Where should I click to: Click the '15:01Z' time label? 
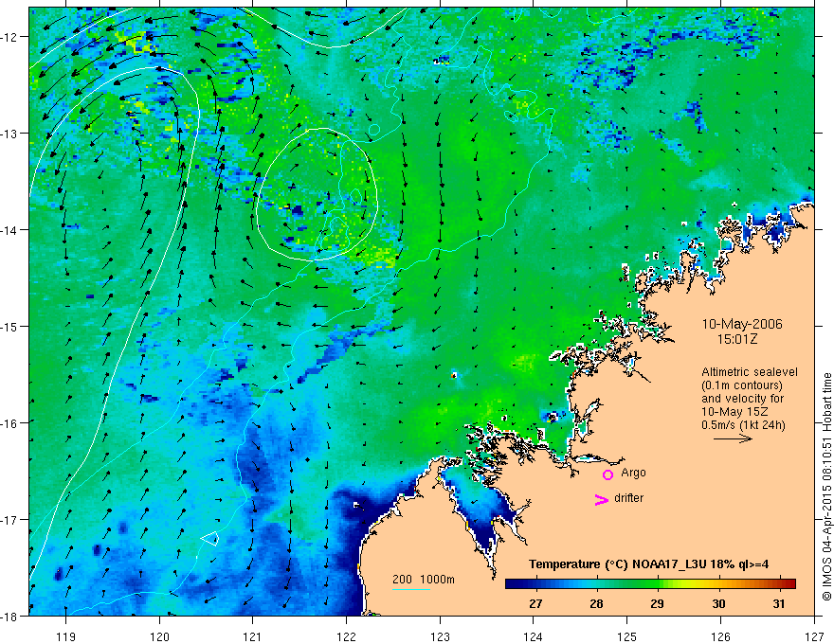pos(736,339)
